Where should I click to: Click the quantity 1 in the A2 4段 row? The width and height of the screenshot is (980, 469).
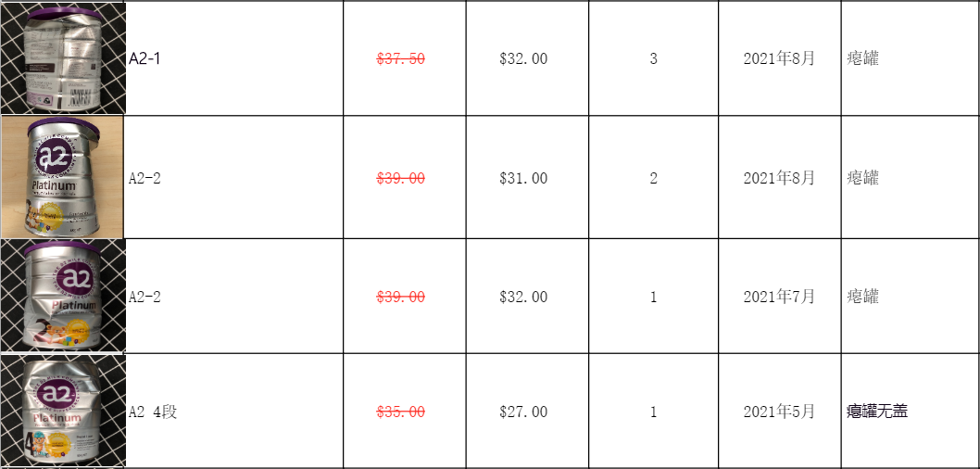(x=653, y=412)
